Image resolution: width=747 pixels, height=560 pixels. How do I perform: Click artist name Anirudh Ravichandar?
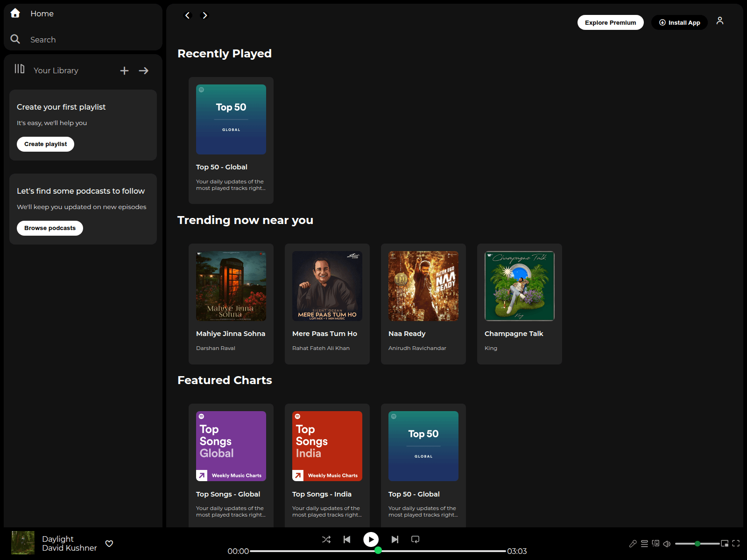[x=417, y=348]
